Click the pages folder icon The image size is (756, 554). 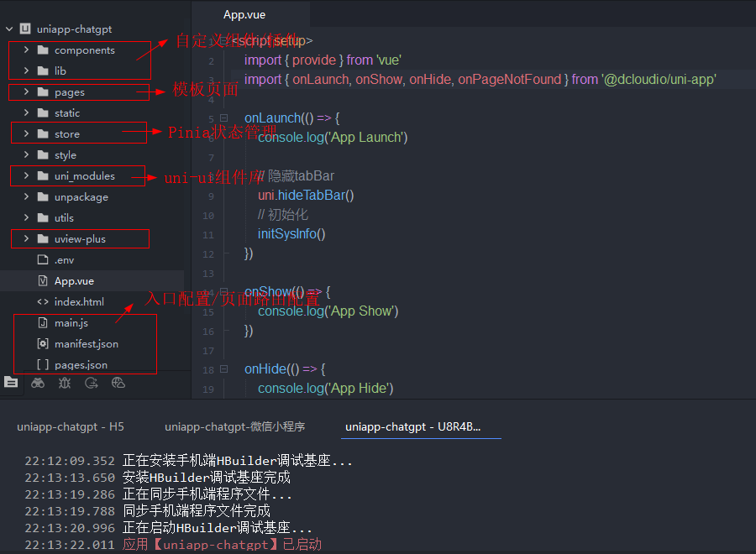point(43,91)
